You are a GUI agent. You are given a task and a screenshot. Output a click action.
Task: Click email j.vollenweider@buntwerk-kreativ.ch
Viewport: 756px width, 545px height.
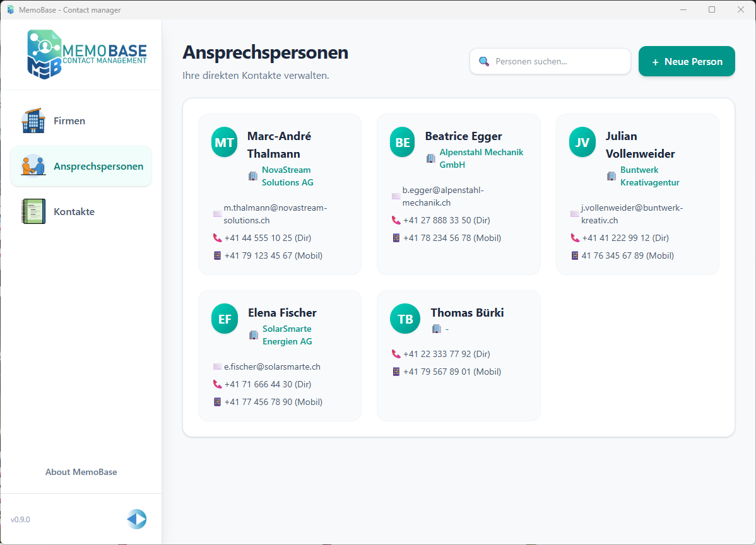(632, 214)
